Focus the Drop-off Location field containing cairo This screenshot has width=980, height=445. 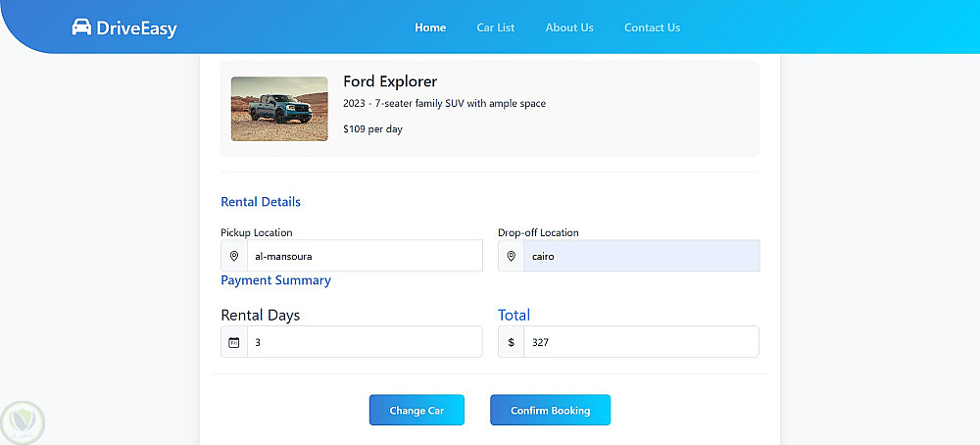641,256
